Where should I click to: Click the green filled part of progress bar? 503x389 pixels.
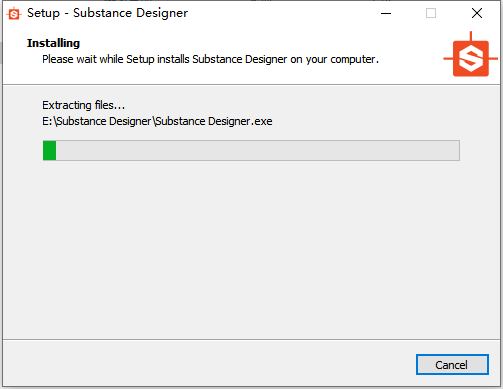click(x=49, y=150)
